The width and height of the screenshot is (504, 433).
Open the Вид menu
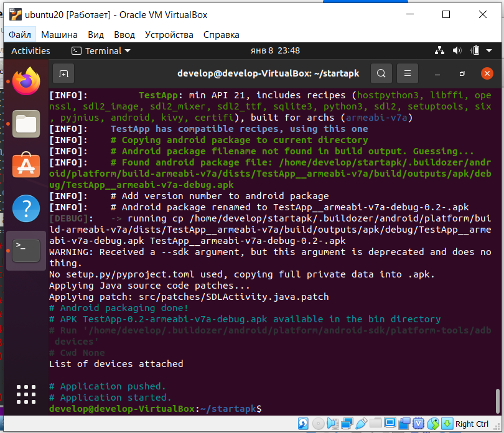click(96, 35)
